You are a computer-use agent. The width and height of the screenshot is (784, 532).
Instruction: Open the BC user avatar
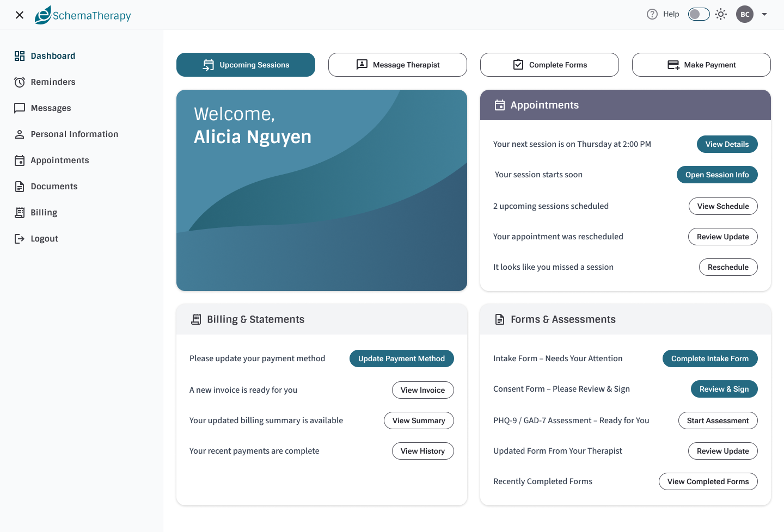(x=745, y=14)
